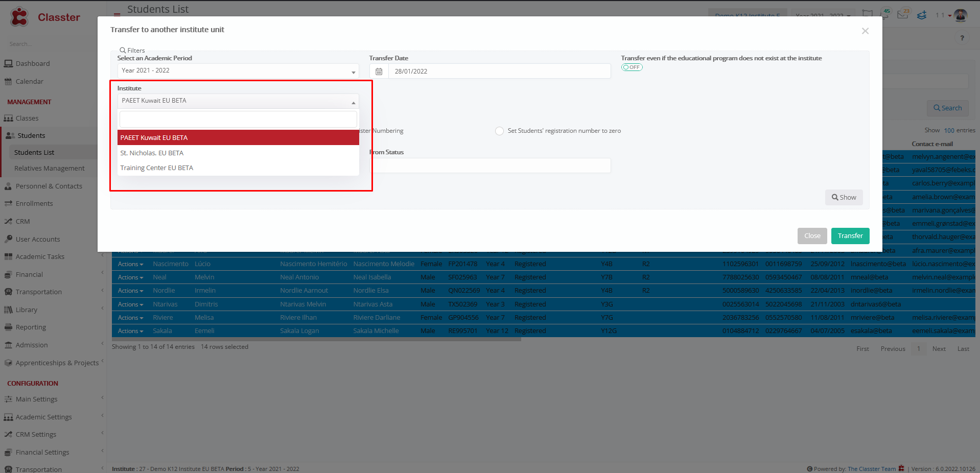This screenshot has height=473, width=980.
Task: Click the help question mark icon
Action: click(x=962, y=38)
